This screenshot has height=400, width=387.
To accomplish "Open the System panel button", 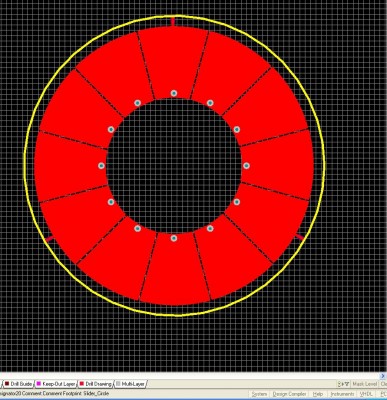I will coord(259,394).
